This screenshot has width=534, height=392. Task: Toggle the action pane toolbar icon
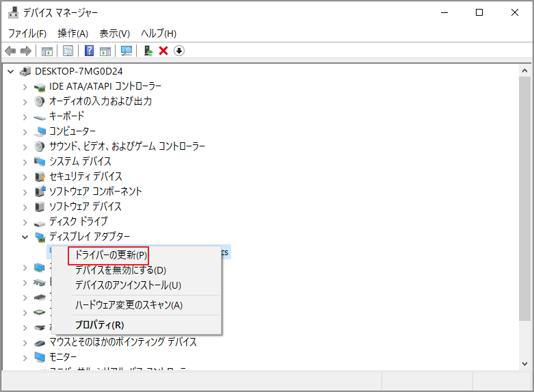(105, 51)
